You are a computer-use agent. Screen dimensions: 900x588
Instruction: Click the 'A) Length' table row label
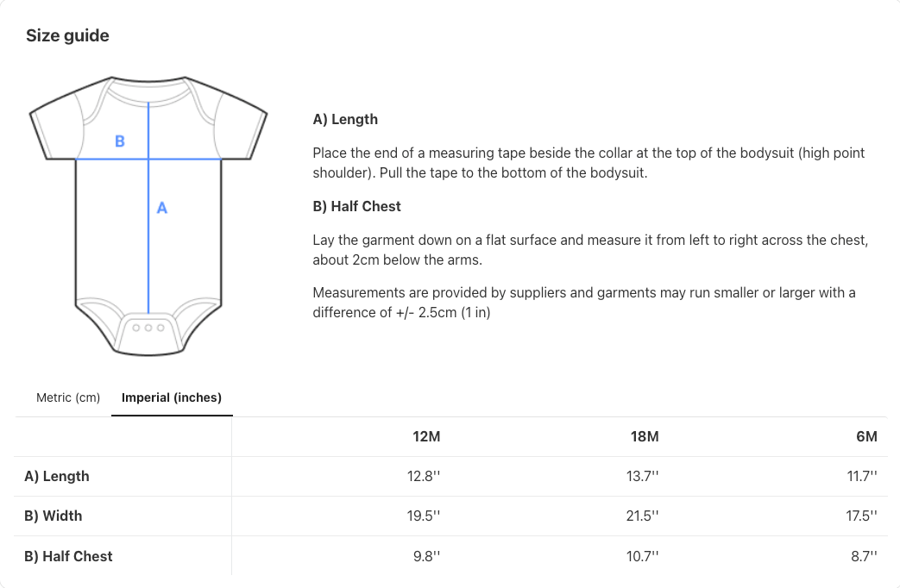tap(57, 476)
